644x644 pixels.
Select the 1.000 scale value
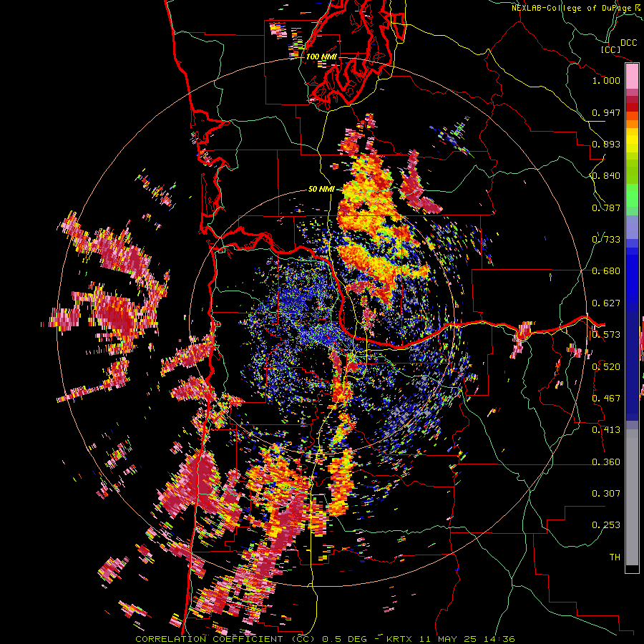pyautogui.click(x=606, y=80)
